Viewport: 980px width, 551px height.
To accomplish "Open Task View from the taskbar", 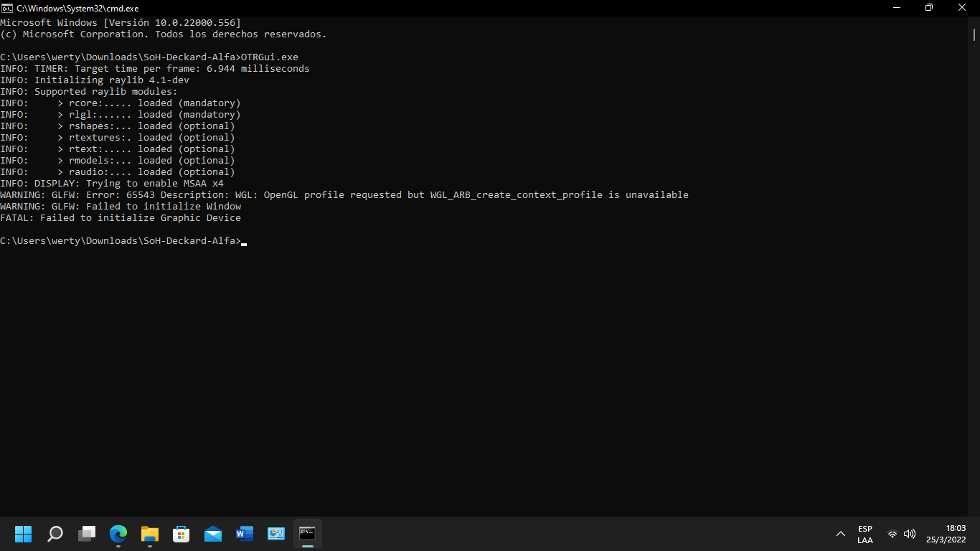I will coord(87,534).
